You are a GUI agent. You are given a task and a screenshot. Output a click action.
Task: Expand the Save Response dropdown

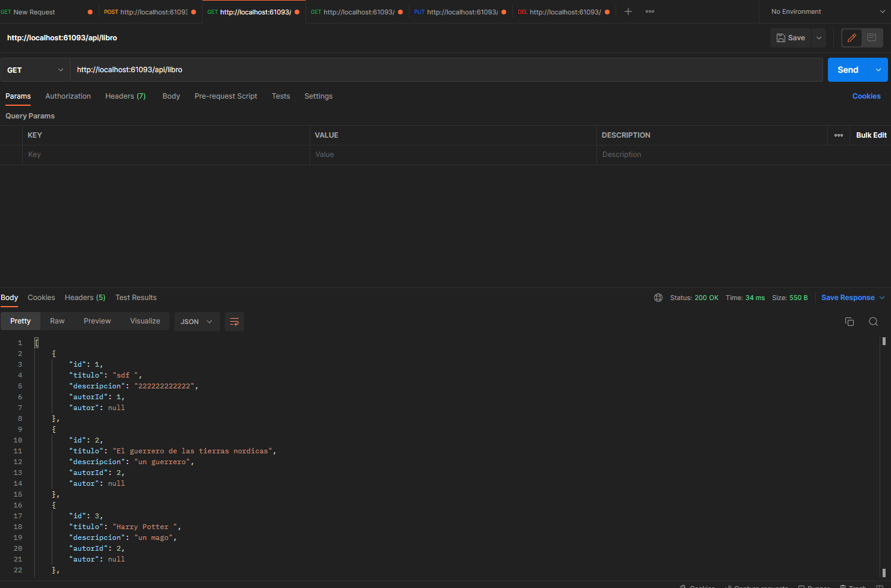882,298
